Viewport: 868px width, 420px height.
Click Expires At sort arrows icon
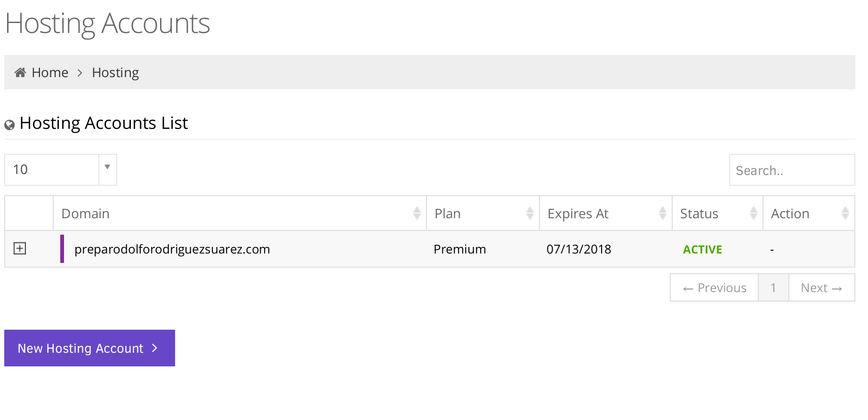coord(662,213)
